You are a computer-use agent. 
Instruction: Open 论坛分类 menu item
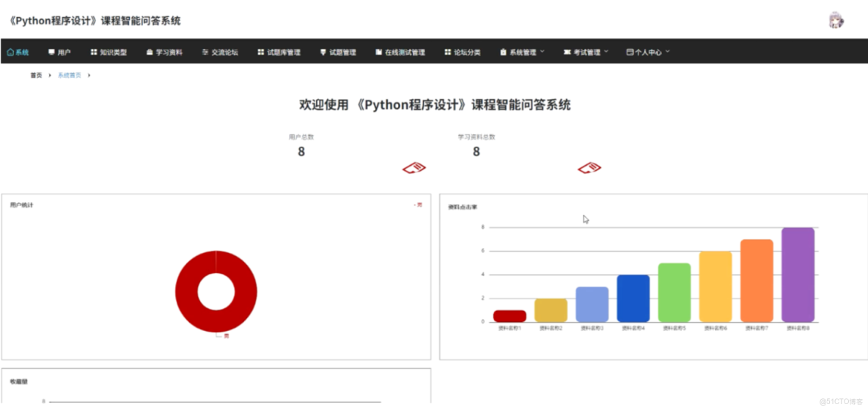coord(463,53)
